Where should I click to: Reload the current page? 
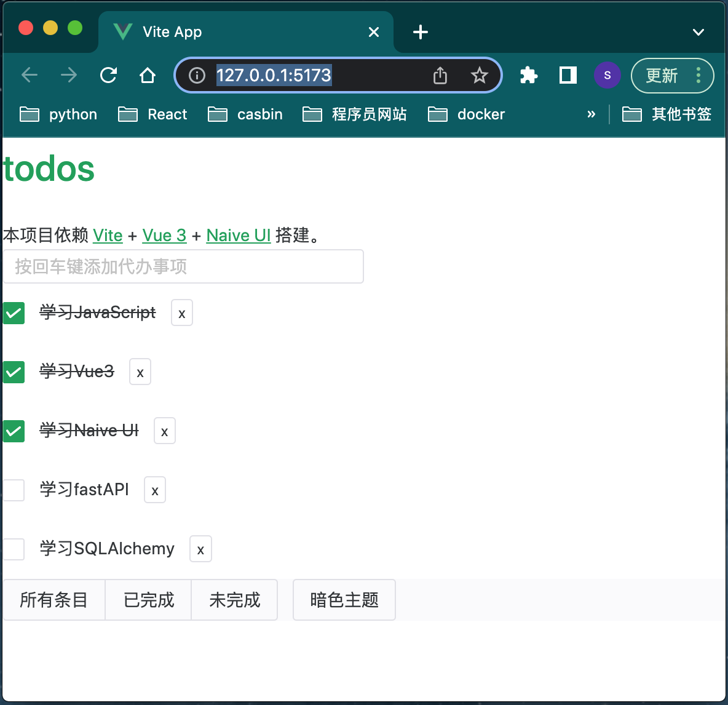coord(108,75)
